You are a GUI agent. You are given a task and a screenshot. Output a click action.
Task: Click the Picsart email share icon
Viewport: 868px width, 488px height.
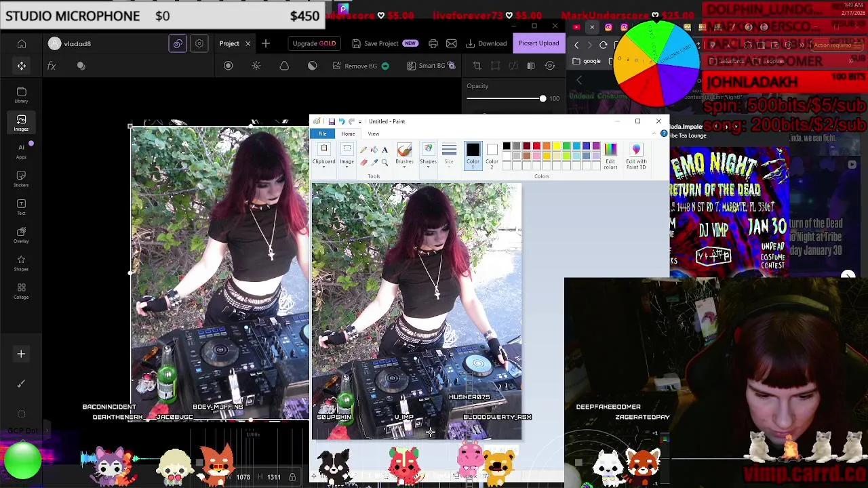pyautogui.click(x=452, y=43)
